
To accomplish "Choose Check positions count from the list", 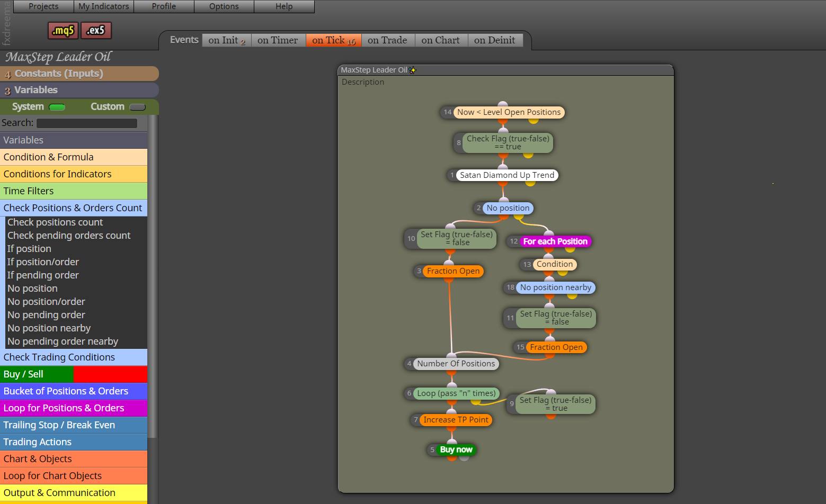I will point(55,222).
